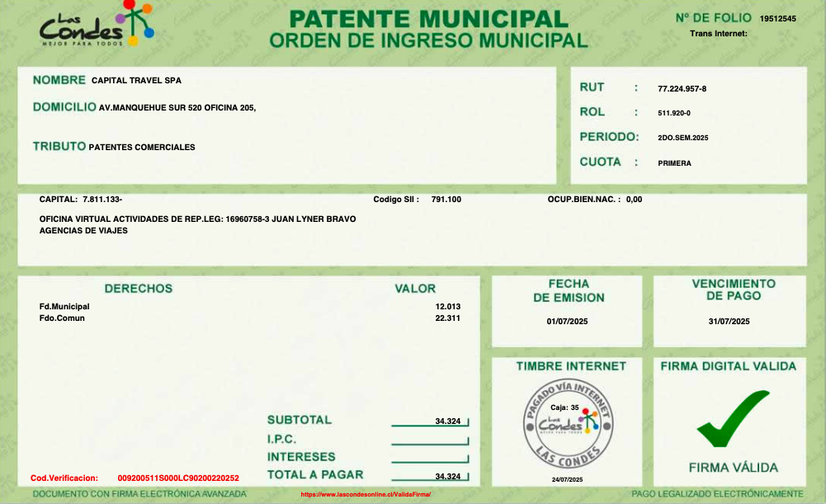Select the OFICINA VIRTUAL ACTIVIDADES line
This screenshot has width=826, height=504.
(197, 219)
